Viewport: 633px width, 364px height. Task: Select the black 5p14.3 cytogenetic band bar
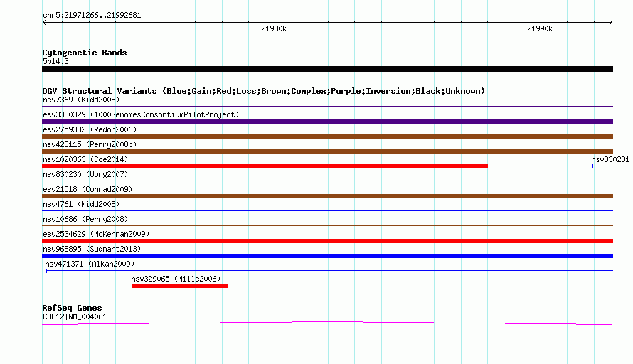327,69
